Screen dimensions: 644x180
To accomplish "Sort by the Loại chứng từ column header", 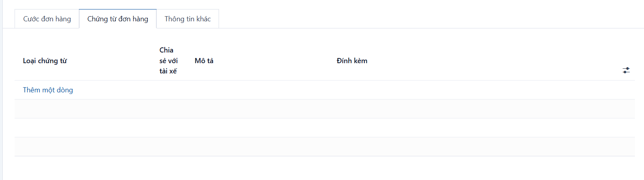I will click(x=45, y=61).
